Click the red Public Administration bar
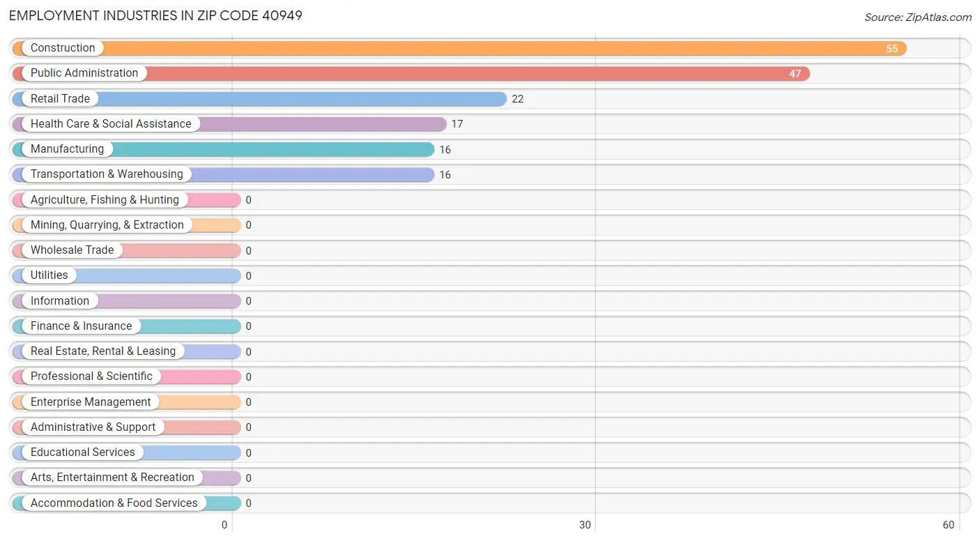Image resolution: width=980 pixels, height=541 pixels. tap(411, 73)
